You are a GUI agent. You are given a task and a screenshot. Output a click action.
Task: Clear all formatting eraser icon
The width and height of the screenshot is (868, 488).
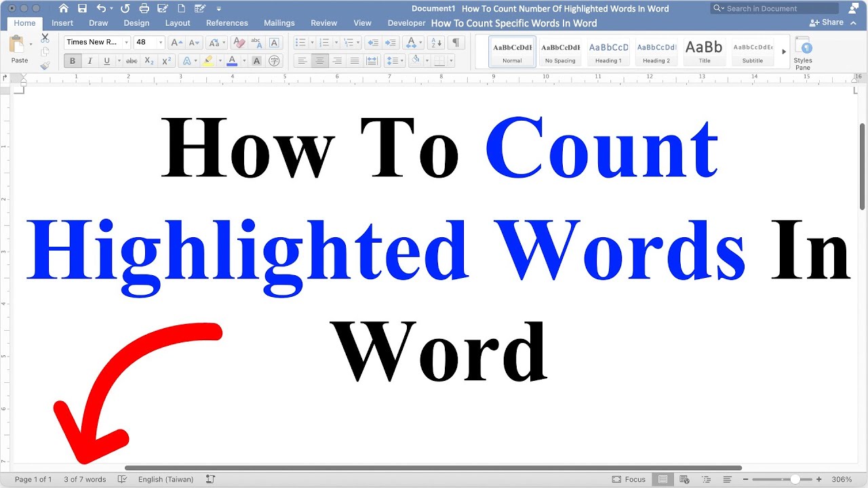point(239,42)
